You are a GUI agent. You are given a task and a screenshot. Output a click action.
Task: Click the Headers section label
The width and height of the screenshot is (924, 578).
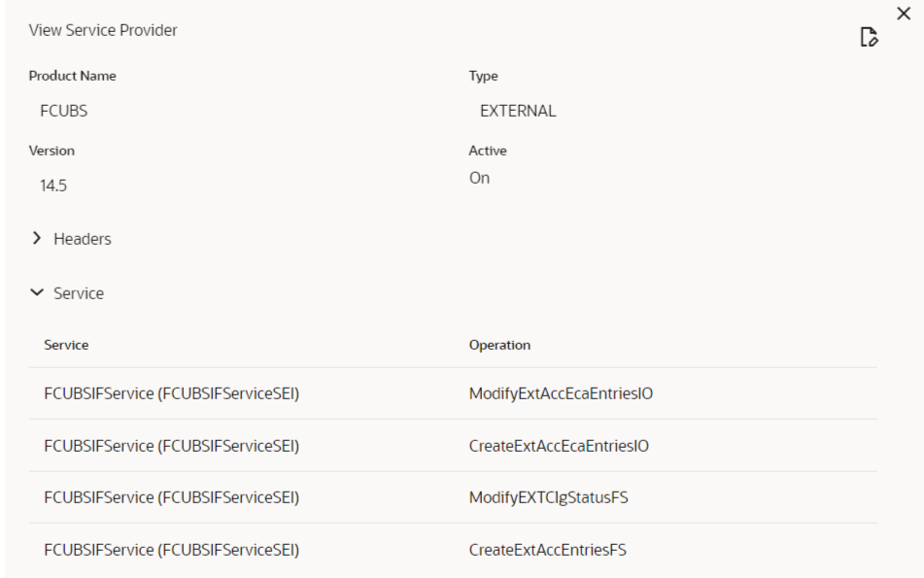point(82,239)
